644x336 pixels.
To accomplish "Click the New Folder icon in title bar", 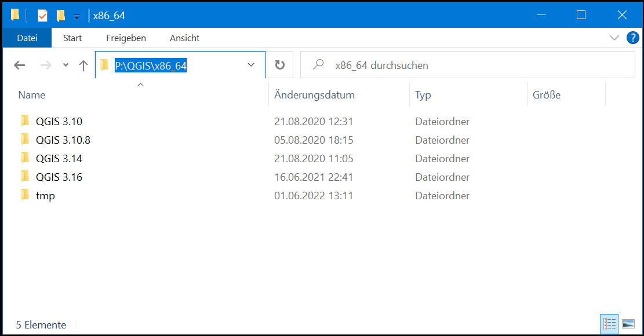I will click(60, 16).
